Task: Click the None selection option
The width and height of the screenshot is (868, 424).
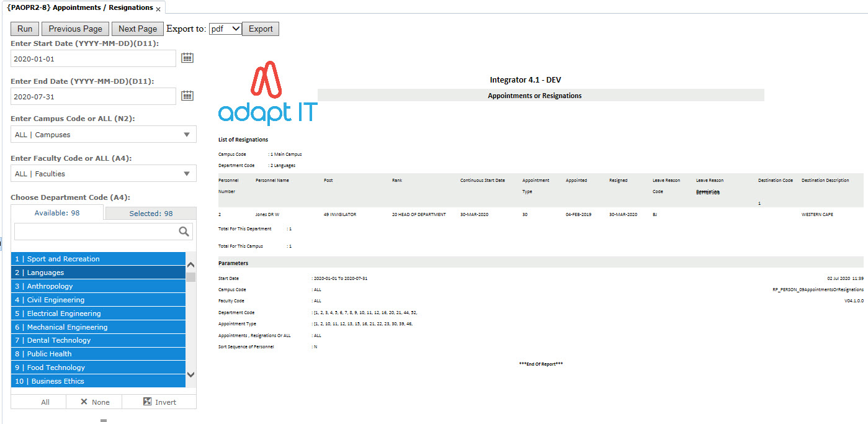Action: 95,402
